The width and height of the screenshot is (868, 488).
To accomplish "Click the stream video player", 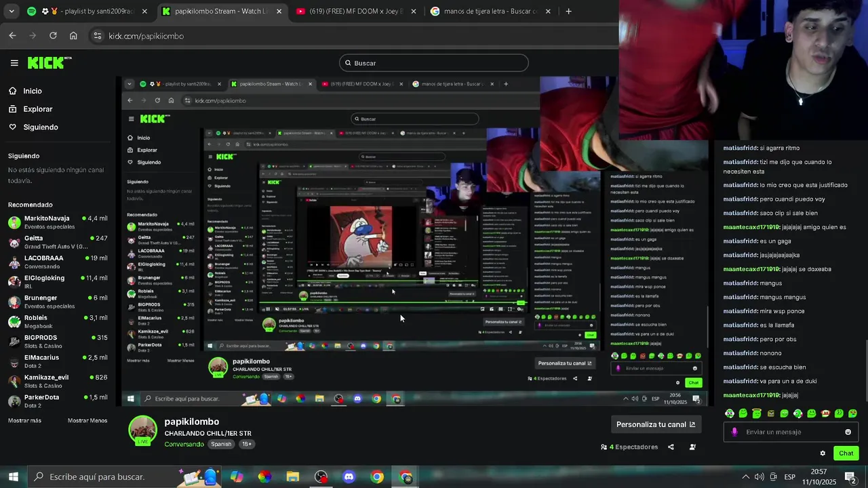I will click(x=415, y=241).
